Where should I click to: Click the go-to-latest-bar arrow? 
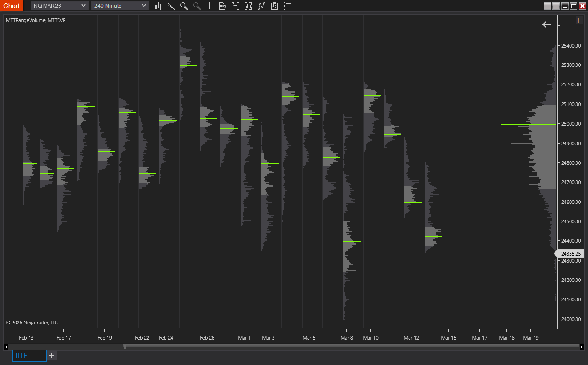click(546, 24)
